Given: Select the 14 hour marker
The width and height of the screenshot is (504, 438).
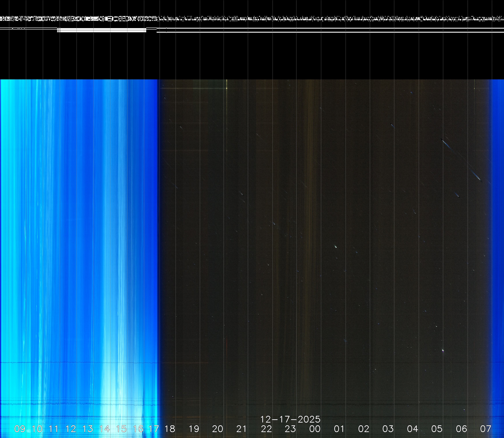Looking at the screenshot, I should coord(104,429).
